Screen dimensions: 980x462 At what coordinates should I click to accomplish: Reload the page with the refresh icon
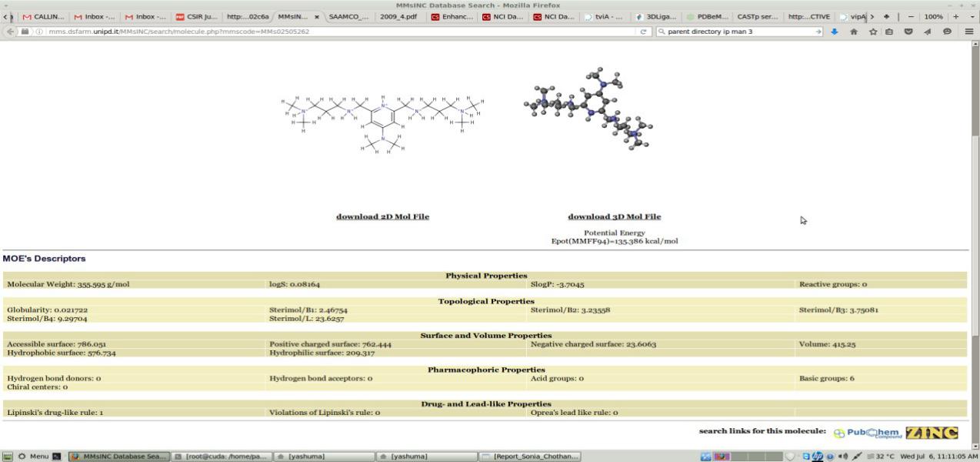tap(643, 32)
